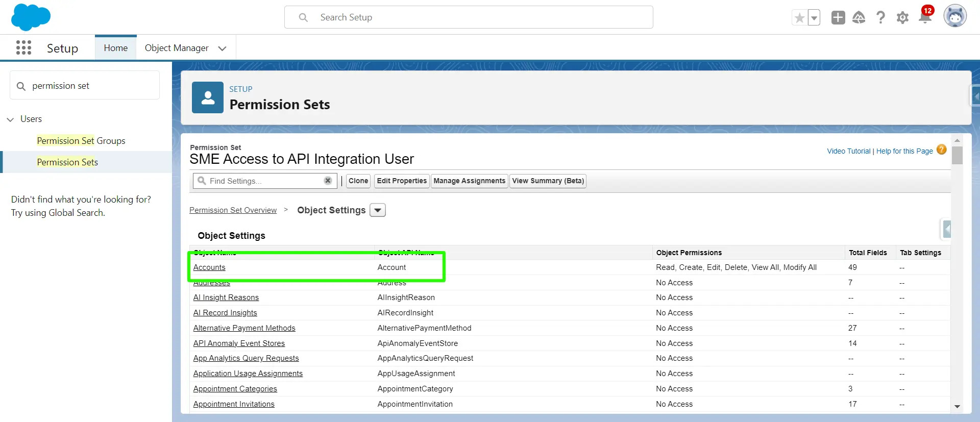980x422 pixels.
Task: Click the Clone button
Action: point(358,181)
